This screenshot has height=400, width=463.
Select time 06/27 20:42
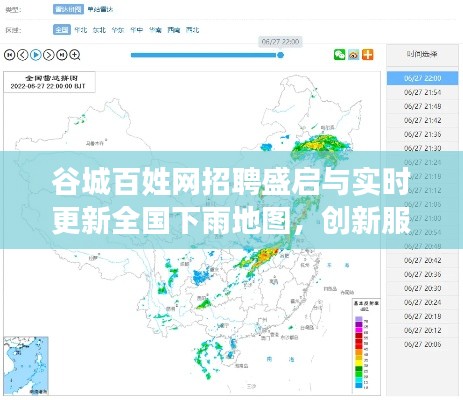(x=422, y=260)
